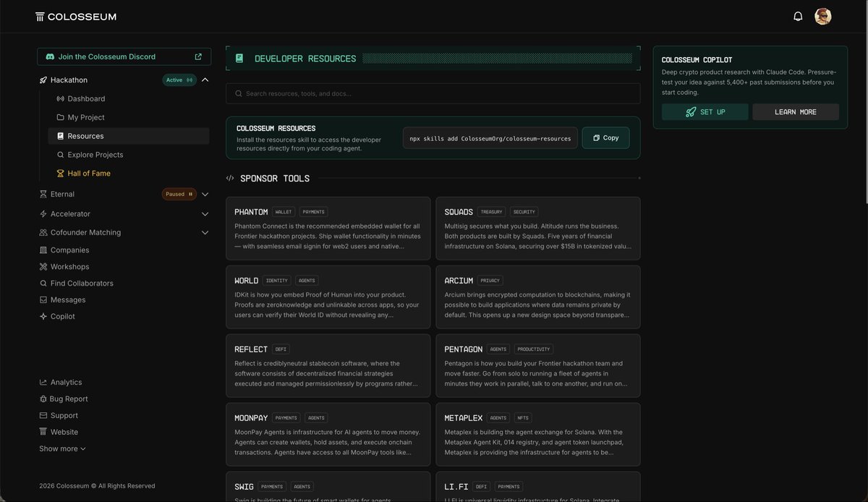Click the LEARN MORE button
This screenshot has height=502, width=868.
[796, 112]
